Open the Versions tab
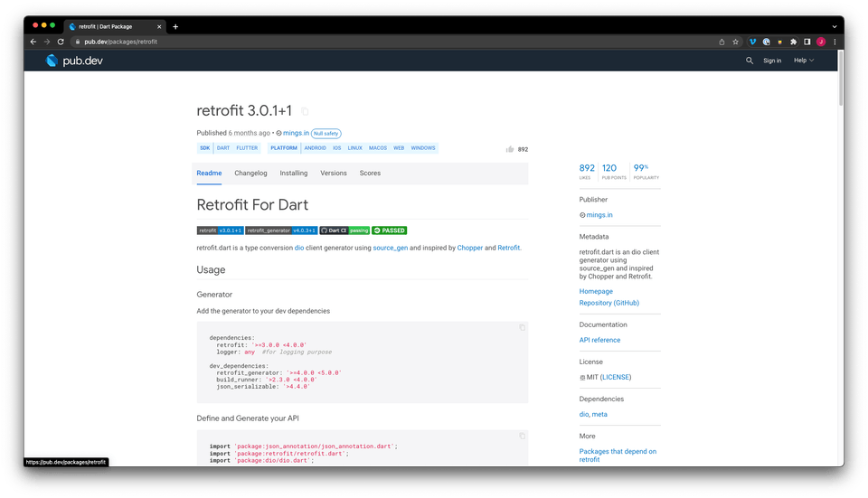This screenshot has width=868, height=498. [x=334, y=174]
